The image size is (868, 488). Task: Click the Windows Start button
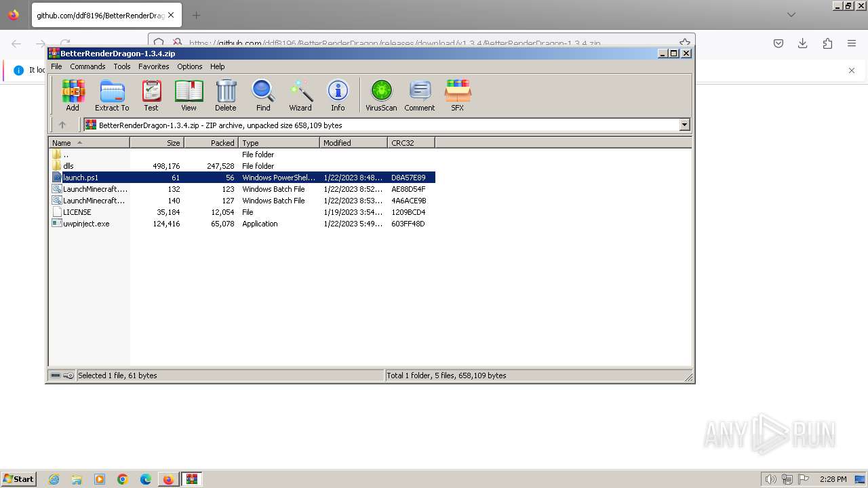pyautogui.click(x=19, y=479)
